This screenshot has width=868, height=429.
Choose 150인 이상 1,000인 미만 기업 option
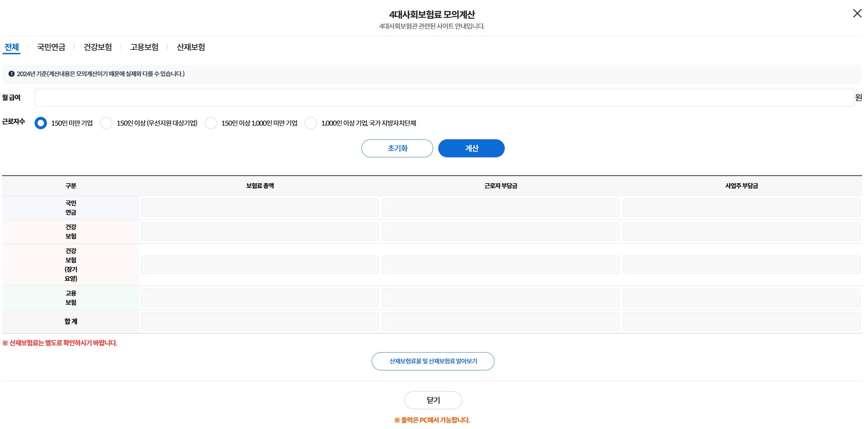point(211,123)
